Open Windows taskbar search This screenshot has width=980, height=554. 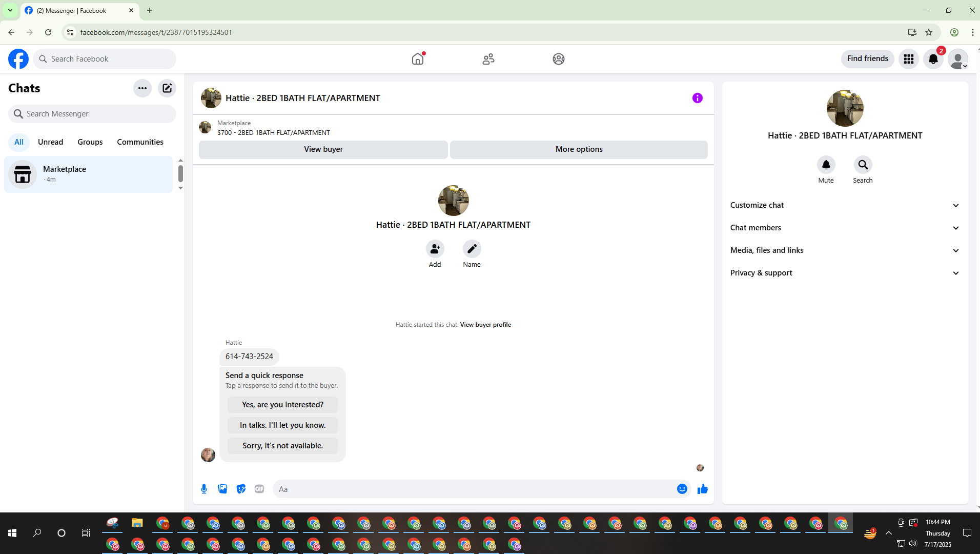(37, 533)
